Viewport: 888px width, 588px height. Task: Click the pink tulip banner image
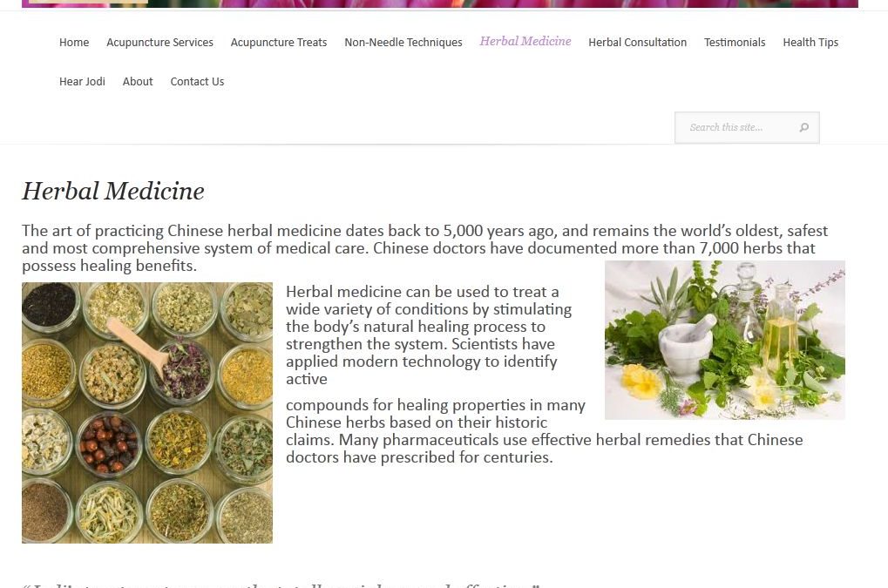pos(440,4)
